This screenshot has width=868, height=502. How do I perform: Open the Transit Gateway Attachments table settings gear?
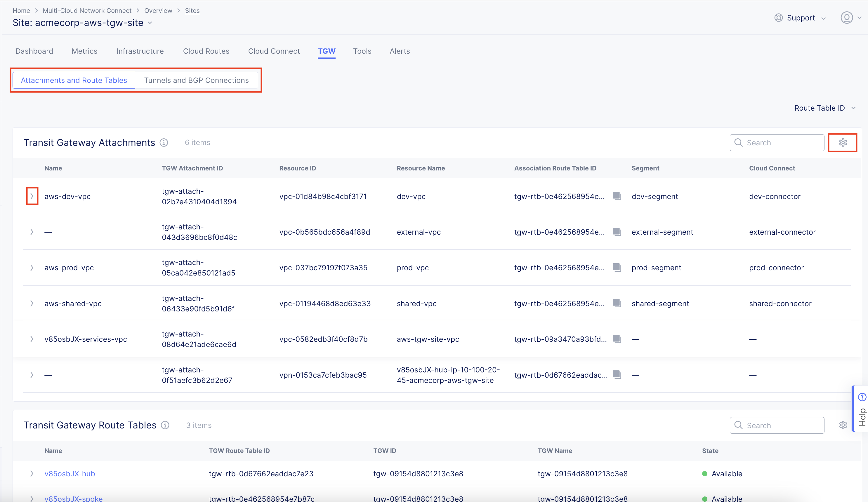coord(843,142)
